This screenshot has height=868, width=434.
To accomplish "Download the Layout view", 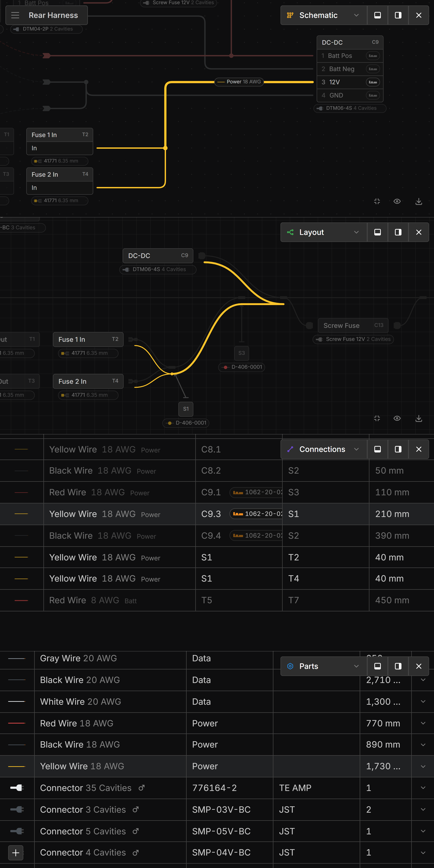I will pyautogui.click(x=418, y=418).
